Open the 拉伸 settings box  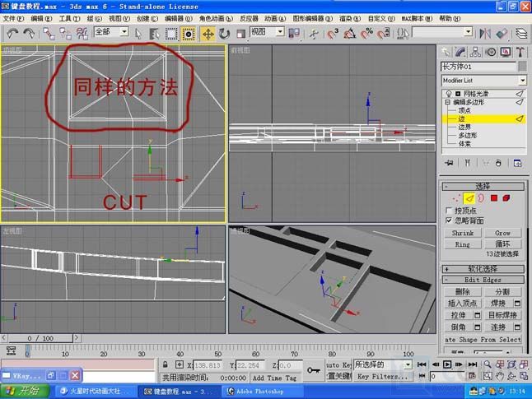click(x=478, y=315)
